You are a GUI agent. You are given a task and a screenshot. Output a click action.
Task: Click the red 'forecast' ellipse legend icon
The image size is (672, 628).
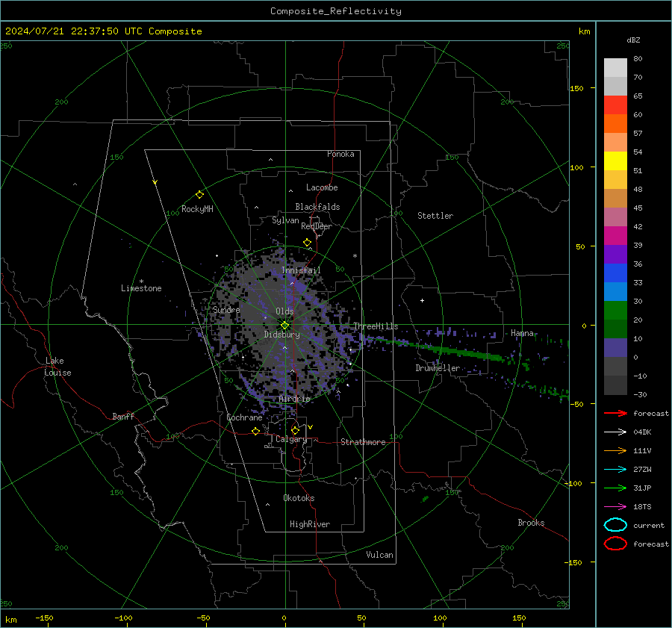[x=615, y=544]
